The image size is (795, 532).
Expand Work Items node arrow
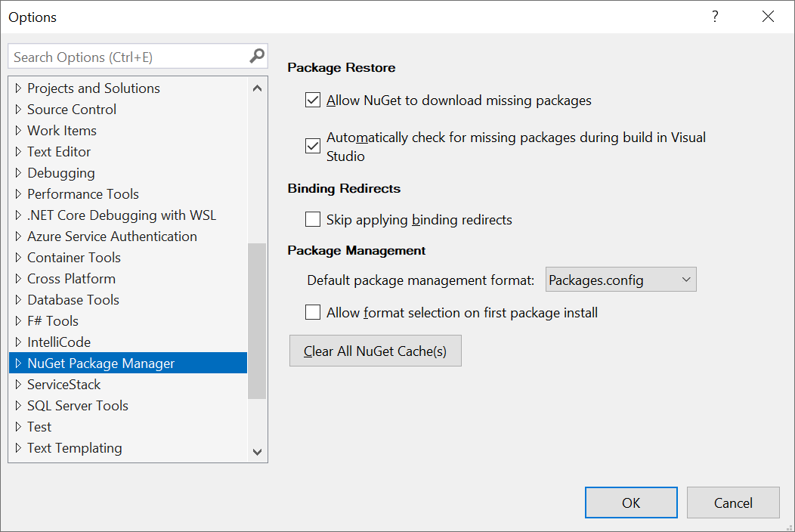[x=18, y=131]
